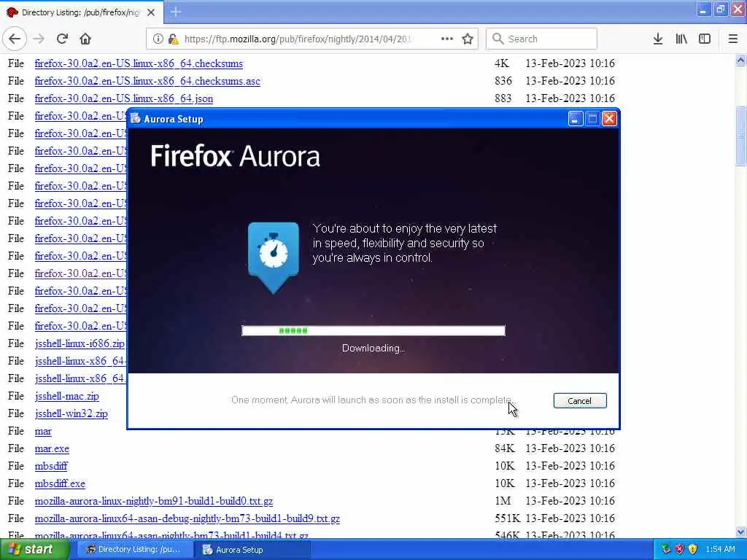Click the vertical scrollbar thumb

coord(740,136)
